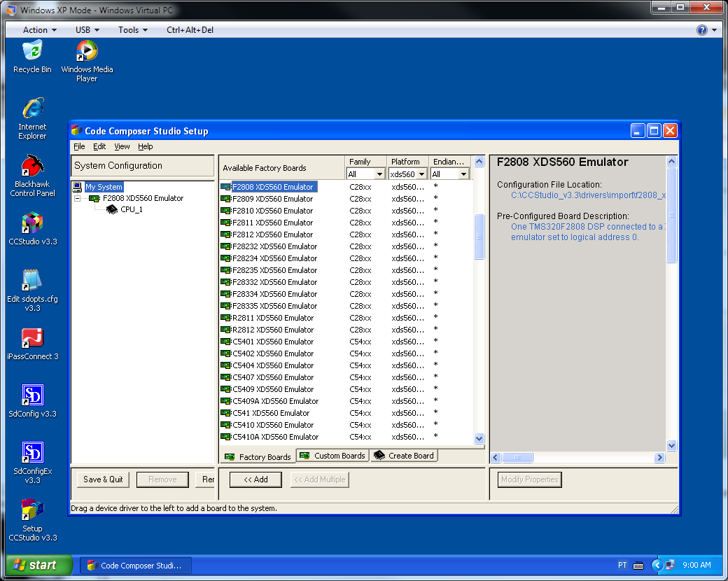Image resolution: width=728 pixels, height=581 pixels.
Task: Send Ctrl+Alt+Del to virtual machine
Action: tap(190, 30)
